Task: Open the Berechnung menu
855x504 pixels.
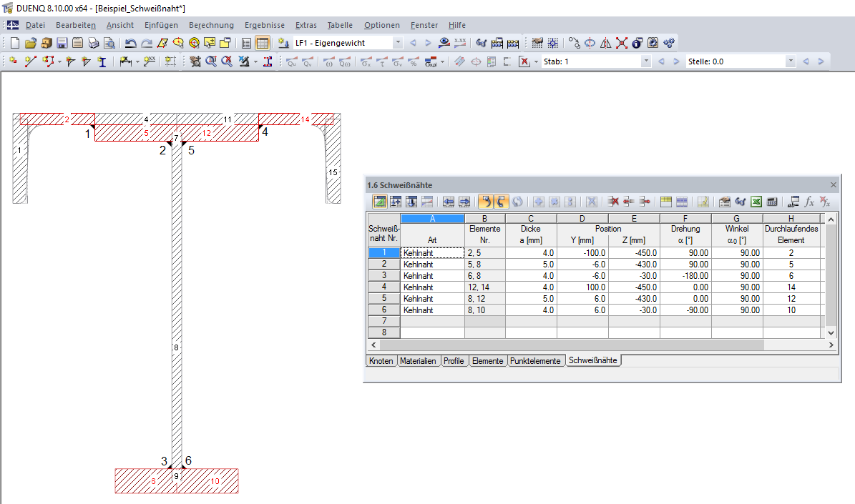Action: (x=211, y=25)
